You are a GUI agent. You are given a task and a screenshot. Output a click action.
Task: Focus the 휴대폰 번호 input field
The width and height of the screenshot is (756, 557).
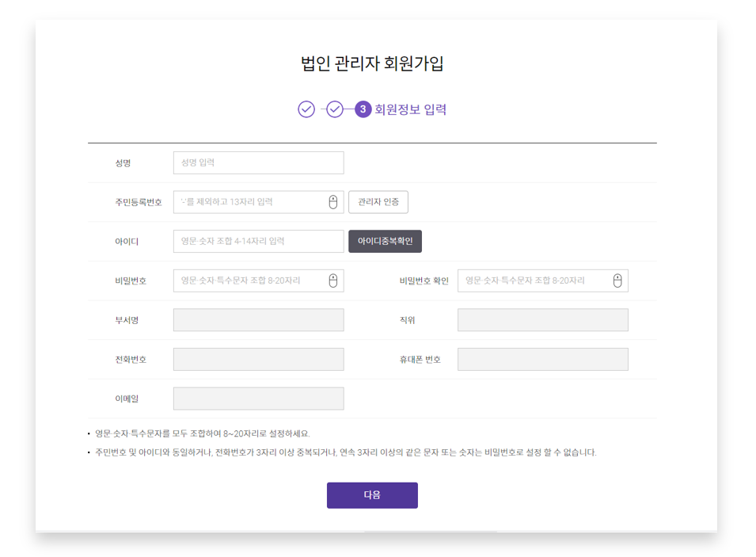click(542, 359)
